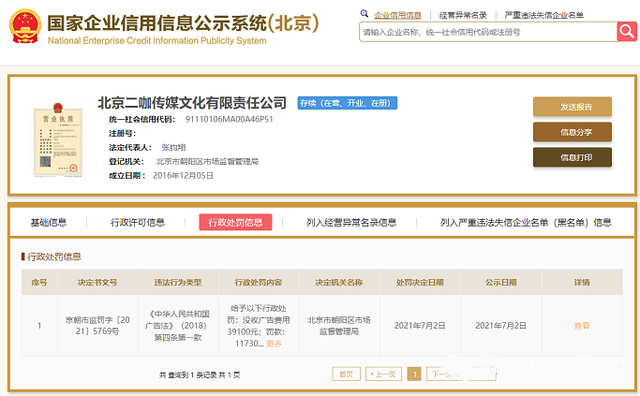Screen dimensions: 640x396
Task: Click the national emblem logo
Action: tap(25, 27)
